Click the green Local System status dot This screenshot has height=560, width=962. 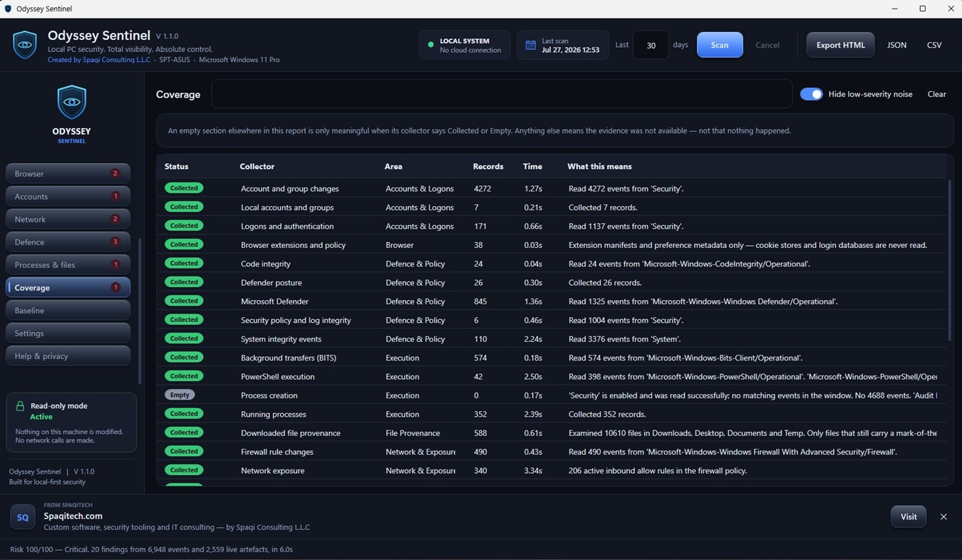430,45
